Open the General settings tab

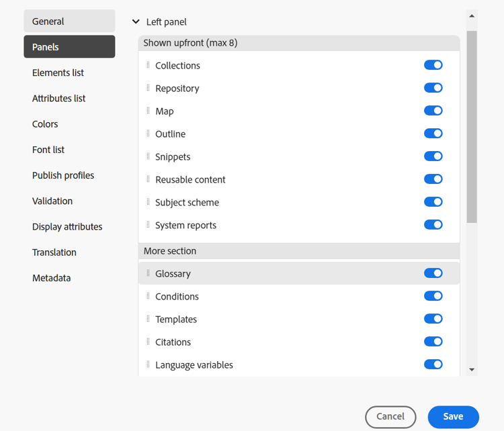[69, 21]
